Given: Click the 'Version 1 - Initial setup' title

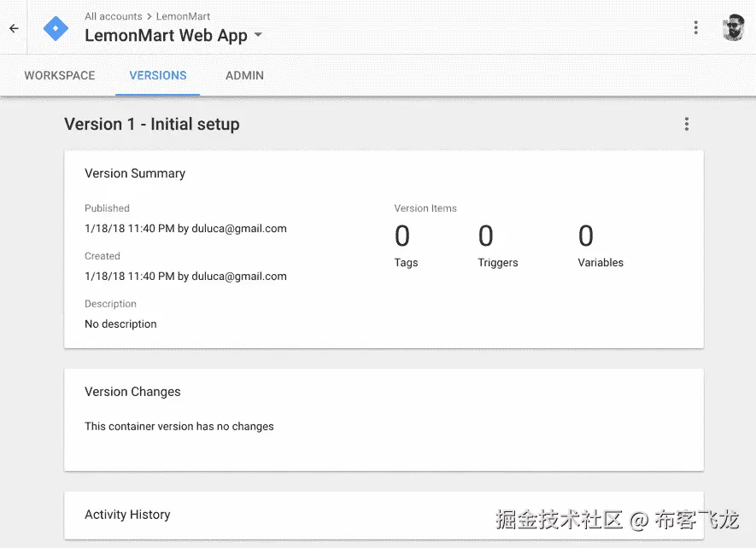Looking at the screenshot, I should coord(152,125).
